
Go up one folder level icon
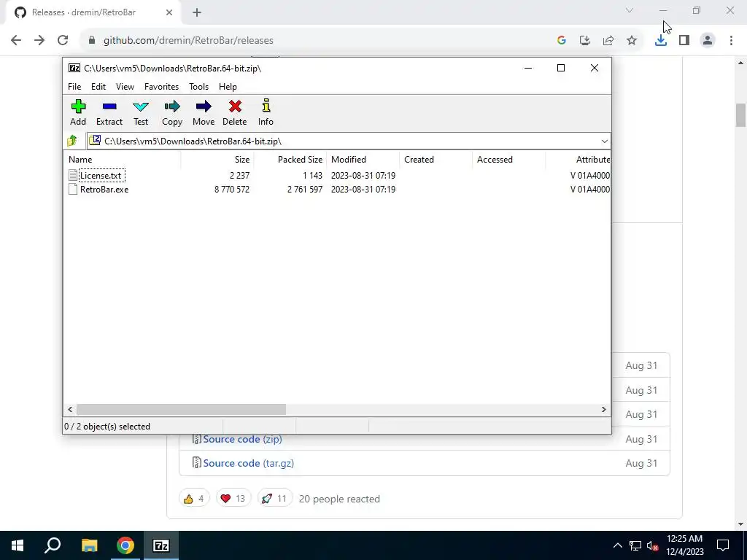(72, 141)
